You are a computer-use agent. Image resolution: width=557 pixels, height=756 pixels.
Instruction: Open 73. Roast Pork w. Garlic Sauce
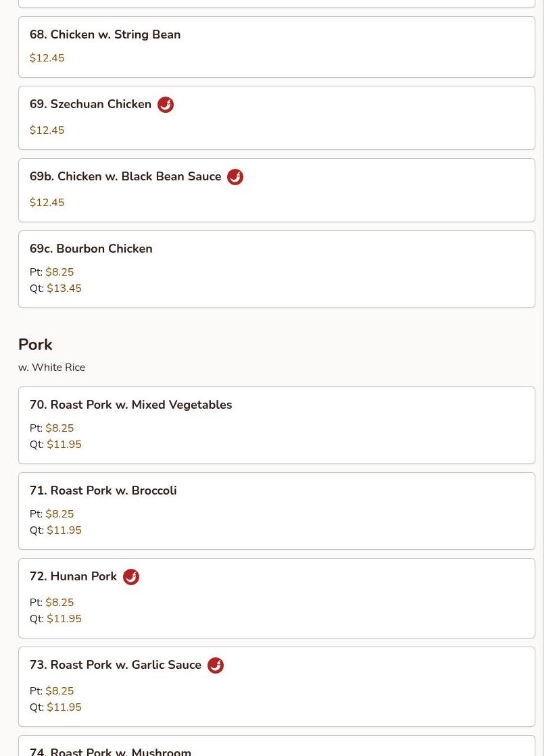click(x=116, y=665)
